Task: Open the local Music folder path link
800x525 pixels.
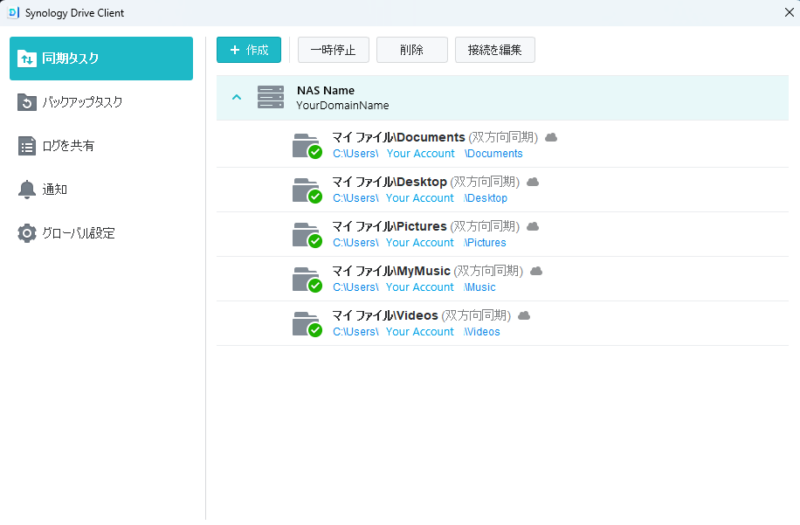Action: tap(414, 287)
